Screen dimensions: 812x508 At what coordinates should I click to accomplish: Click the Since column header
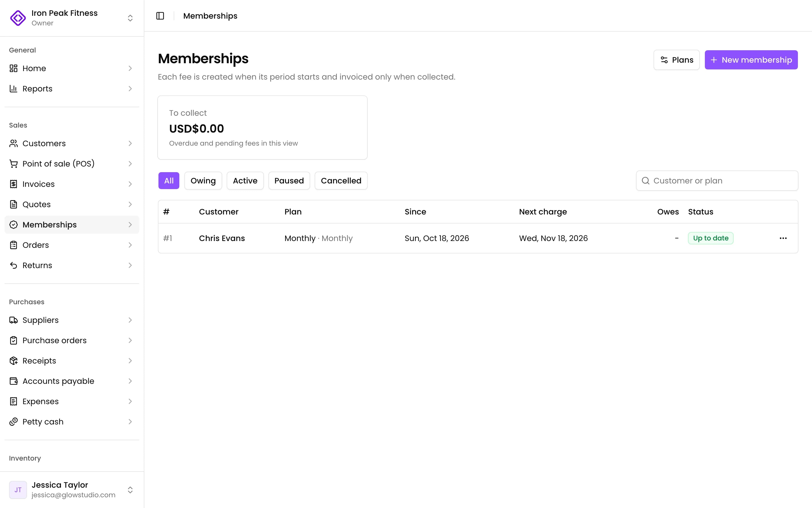pos(415,212)
